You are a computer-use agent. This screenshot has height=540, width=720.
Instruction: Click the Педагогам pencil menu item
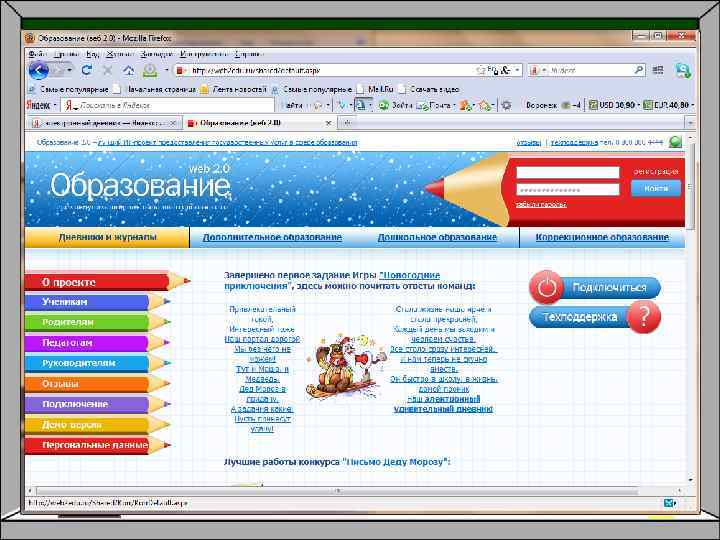click(x=98, y=343)
